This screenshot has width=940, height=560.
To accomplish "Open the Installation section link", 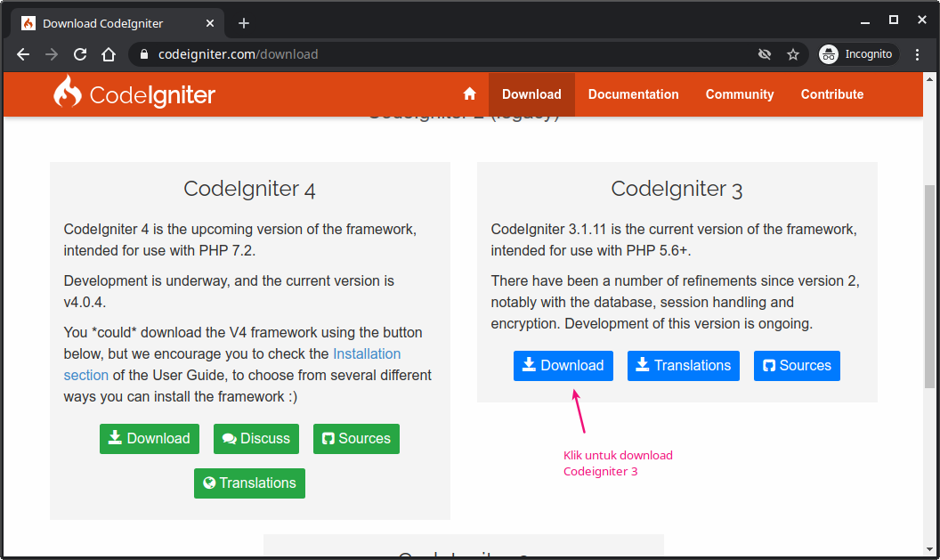I will point(367,353).
